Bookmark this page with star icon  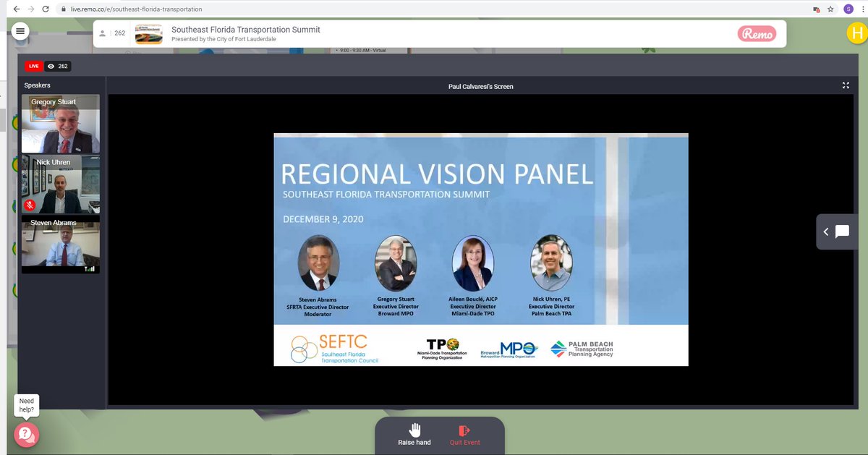coord(830,9)
